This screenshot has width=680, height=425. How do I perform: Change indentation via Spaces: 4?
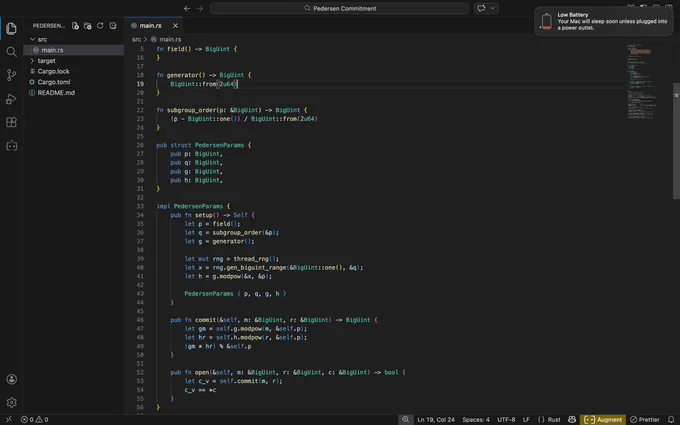476,419
